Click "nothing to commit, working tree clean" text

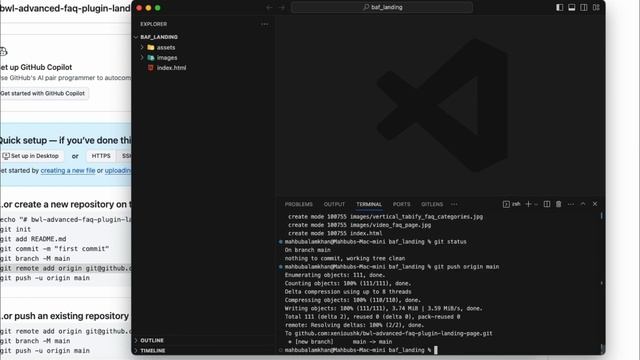(345, 258)
